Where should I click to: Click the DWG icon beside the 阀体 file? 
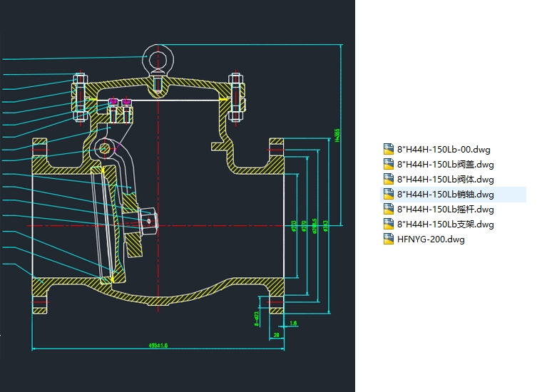pyautogui.click(x=389, y=180)
